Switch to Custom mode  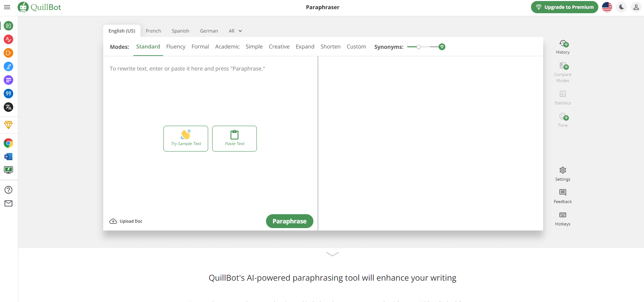click(x=356, y=46)
